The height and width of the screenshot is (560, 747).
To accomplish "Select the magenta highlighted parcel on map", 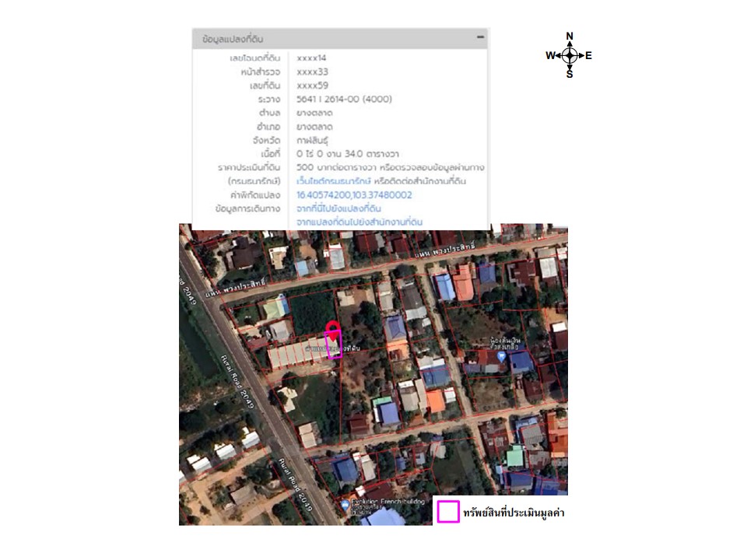I will point(334,346).
